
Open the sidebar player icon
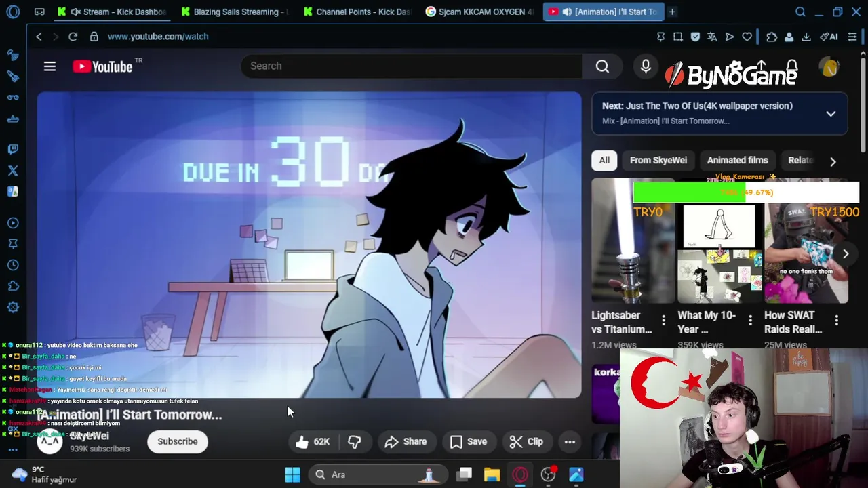[13, 223]
